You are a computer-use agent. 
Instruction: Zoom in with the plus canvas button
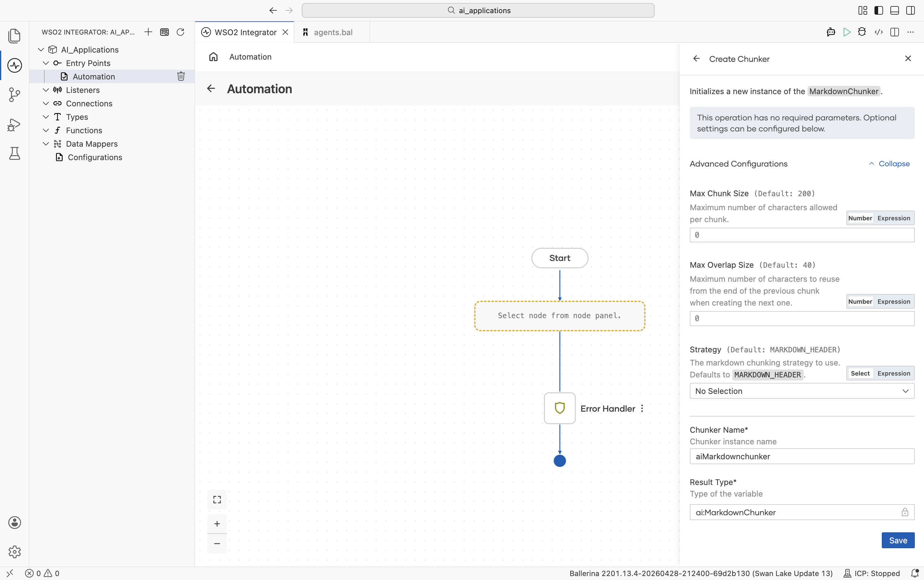click(x=217, y=523)
